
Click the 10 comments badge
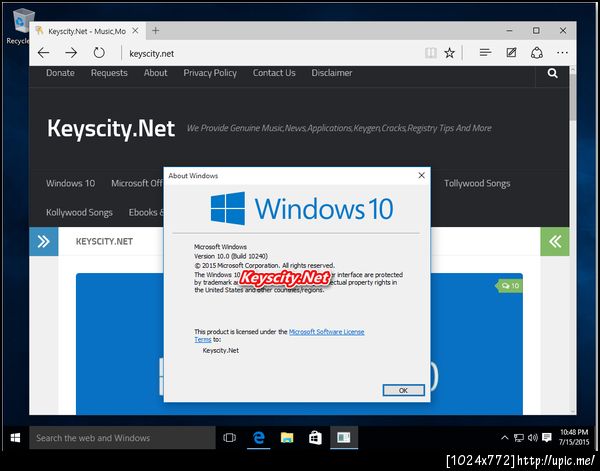coord(509,286)
